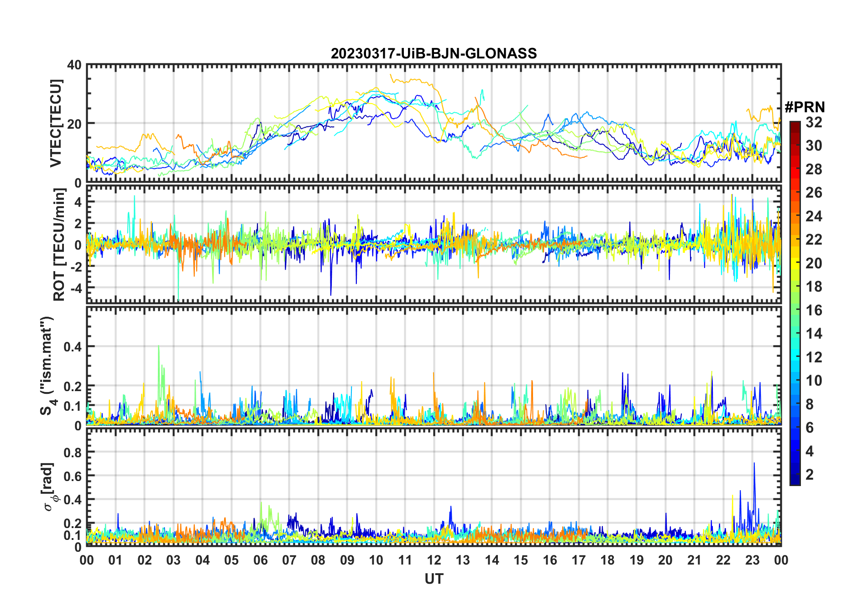
Task: Select the ROT [TECU/min] y-axis label
Action: [59, 244]
